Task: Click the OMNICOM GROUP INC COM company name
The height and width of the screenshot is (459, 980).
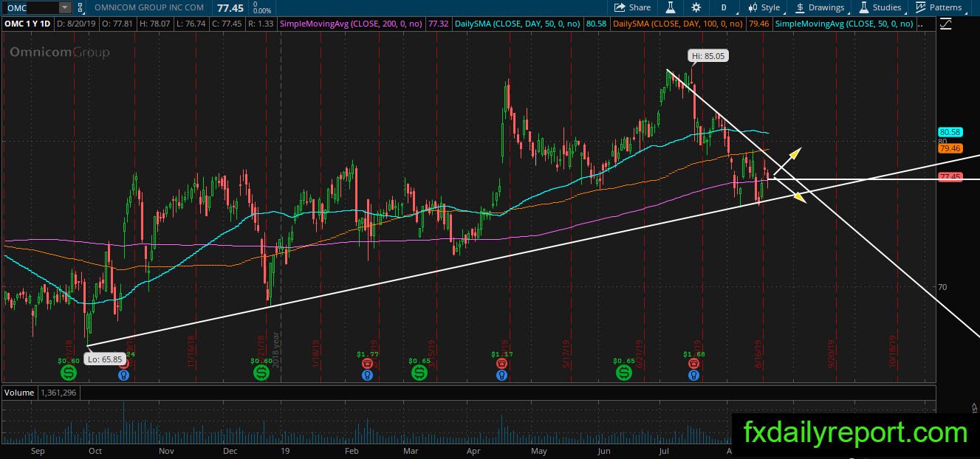Action: 148,7
